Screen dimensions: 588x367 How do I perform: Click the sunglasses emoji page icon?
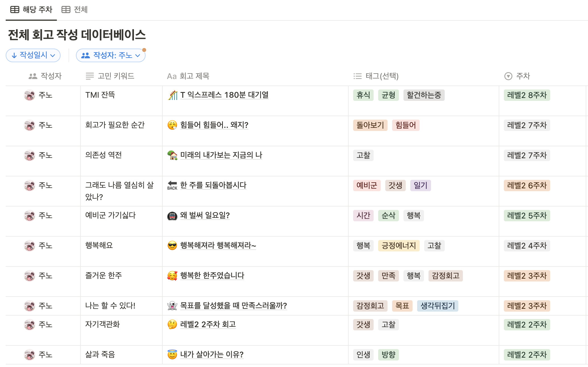[172, 246]
